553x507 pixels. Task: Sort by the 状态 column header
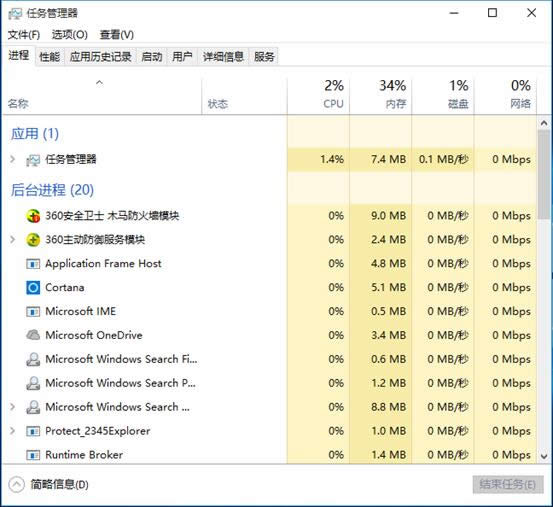coord(244,97)
